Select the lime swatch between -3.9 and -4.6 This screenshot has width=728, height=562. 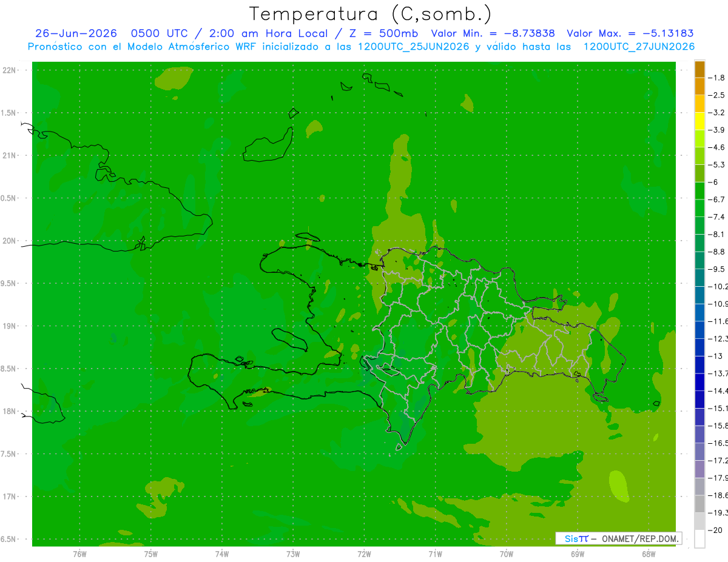click(699, 139)
